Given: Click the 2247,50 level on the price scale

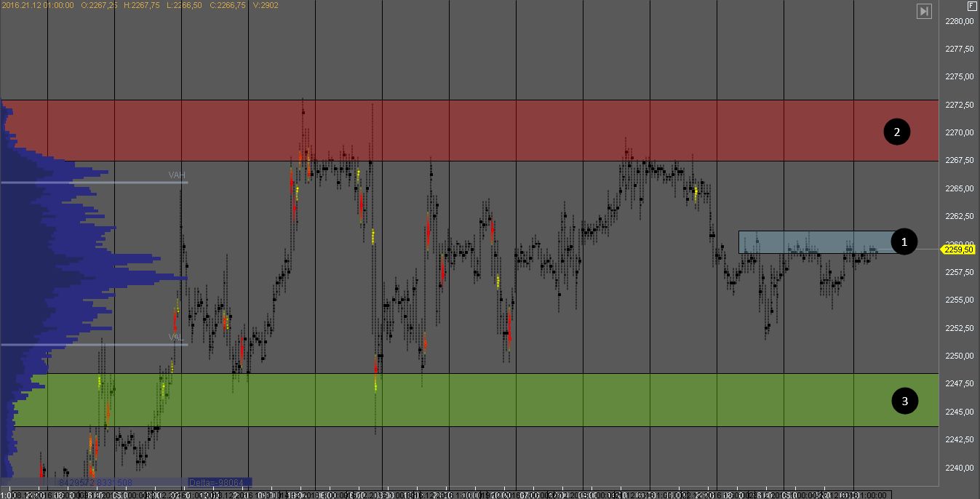Looking at the screenshot, I should tap(960, 383).
